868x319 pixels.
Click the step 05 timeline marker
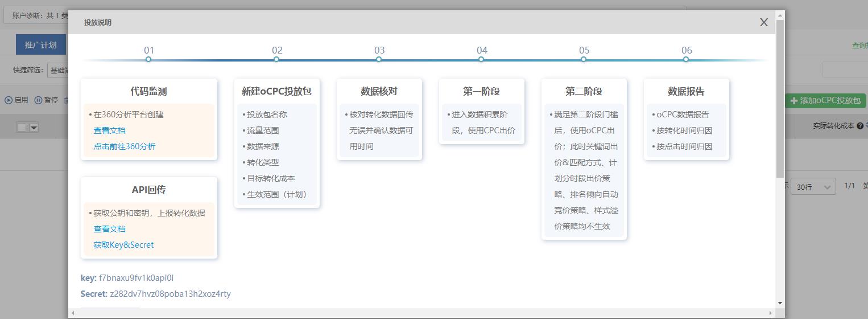tap(584, 59)
